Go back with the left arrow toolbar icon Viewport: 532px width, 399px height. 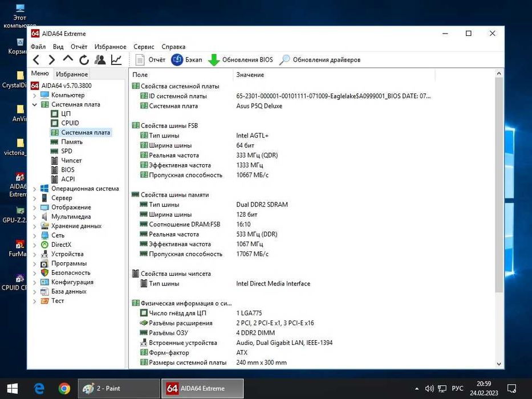click(36, 60)
